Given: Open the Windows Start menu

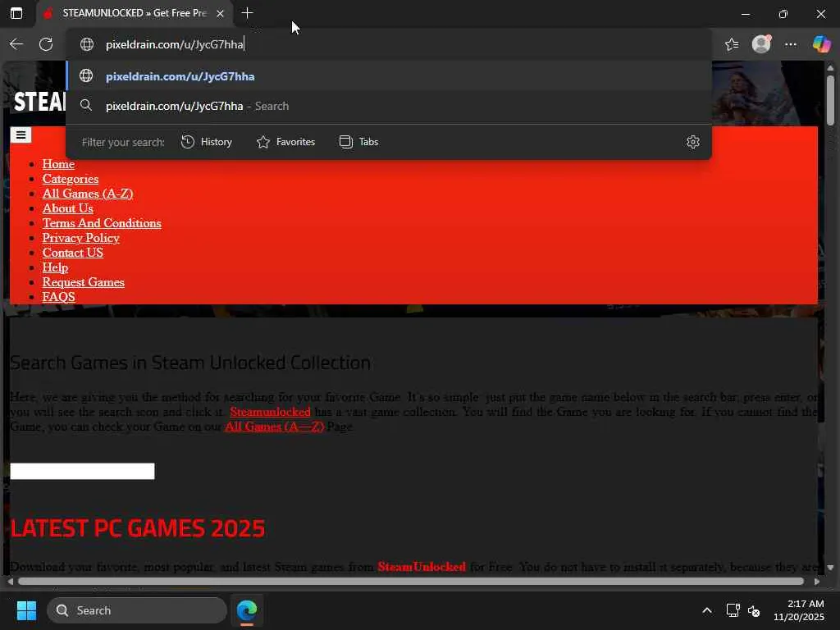Looking at the screenshot, I should point(26,610).
